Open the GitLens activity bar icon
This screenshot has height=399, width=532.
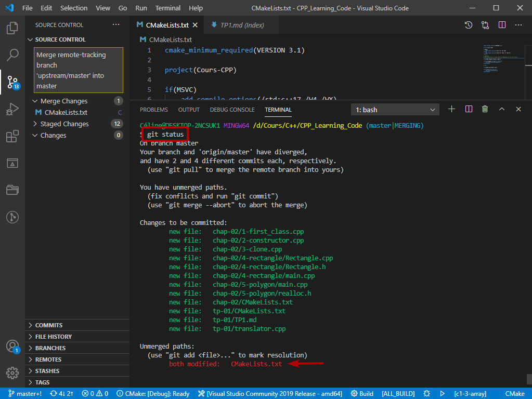(12, 217)
